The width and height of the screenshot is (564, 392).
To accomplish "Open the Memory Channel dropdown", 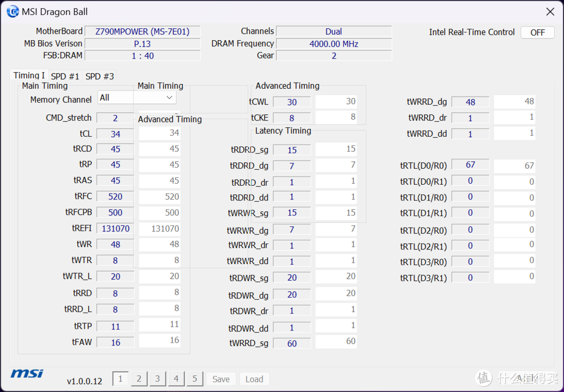I will [137, 98].
